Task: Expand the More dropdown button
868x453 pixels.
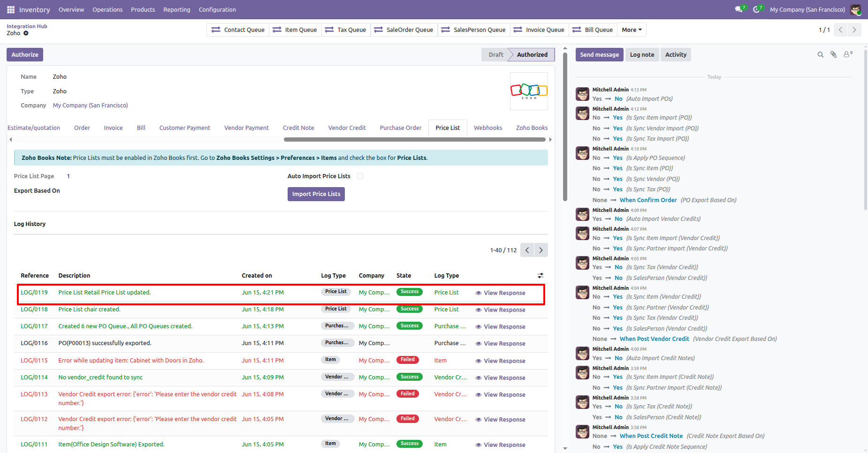Action: (x=632, y=30)
